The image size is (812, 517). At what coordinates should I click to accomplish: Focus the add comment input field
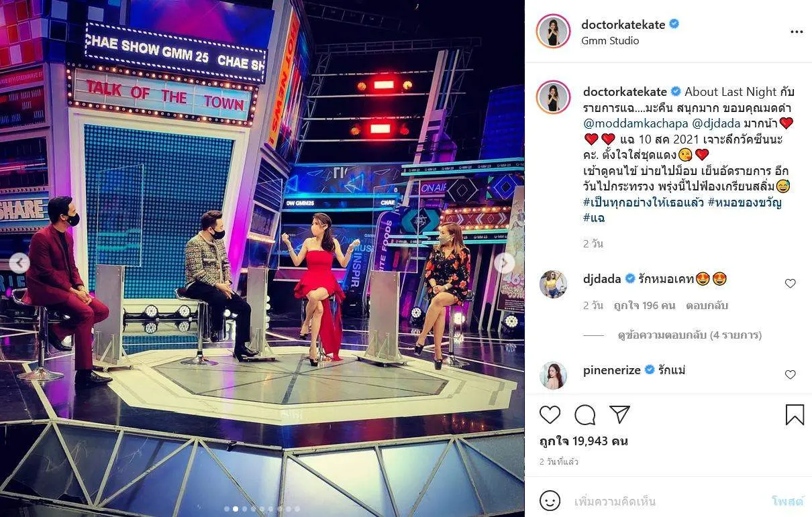pyautogui.click(x=668, y=501)
